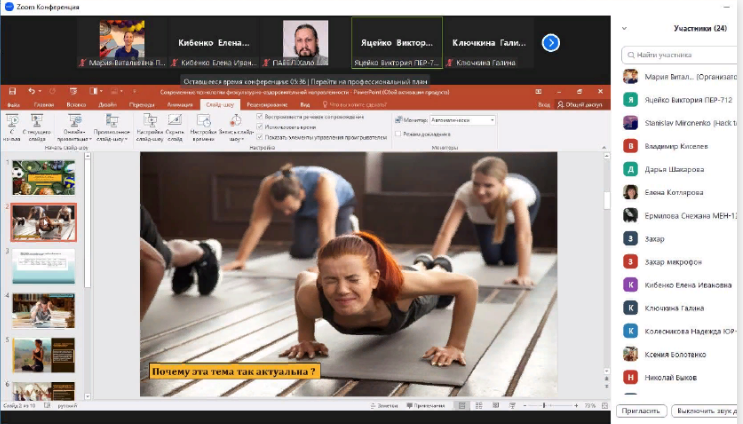Toggle the Use Timings checkbox
The height and width of the screenshot is (424, 743).
(260, 126)
